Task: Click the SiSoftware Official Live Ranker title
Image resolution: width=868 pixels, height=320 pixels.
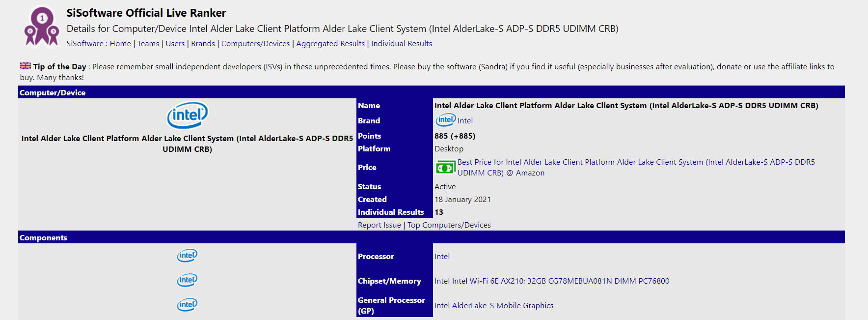Action: [146, 13]
